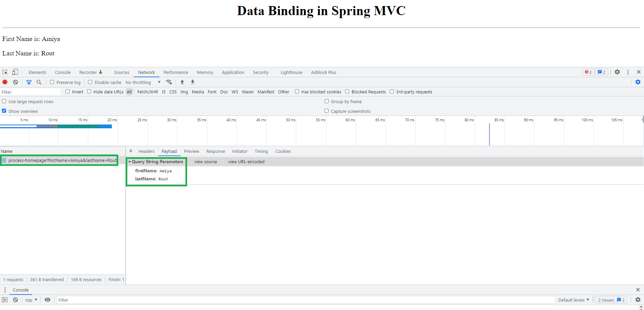Open the No throttling dropdown
Image resolution: width=644 pixels, height=310 pixels.
143,82
